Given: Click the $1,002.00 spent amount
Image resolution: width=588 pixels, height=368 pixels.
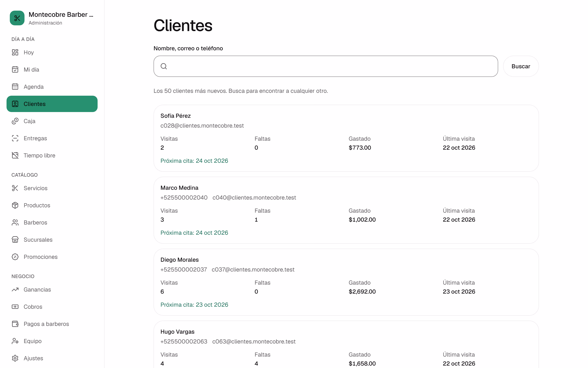Looking at the screenshot, I should coord(362,220).
